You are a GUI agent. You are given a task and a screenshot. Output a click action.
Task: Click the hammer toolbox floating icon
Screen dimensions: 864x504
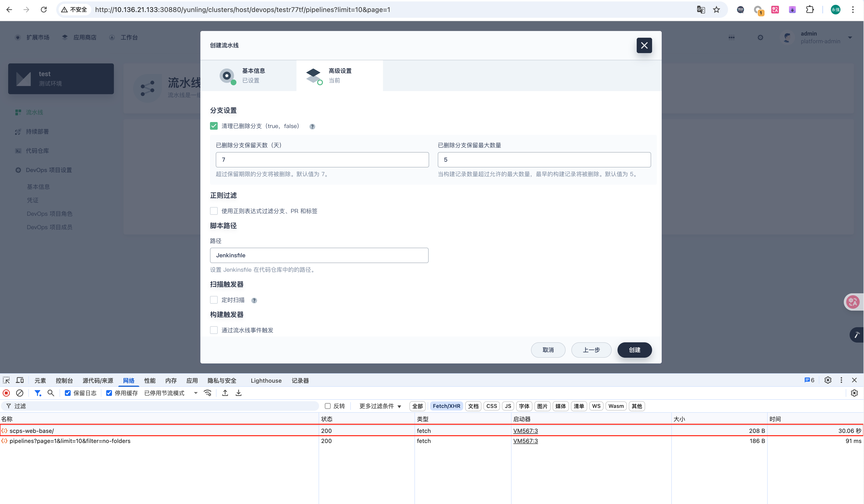pyautogui.click(x=857, y=335)
